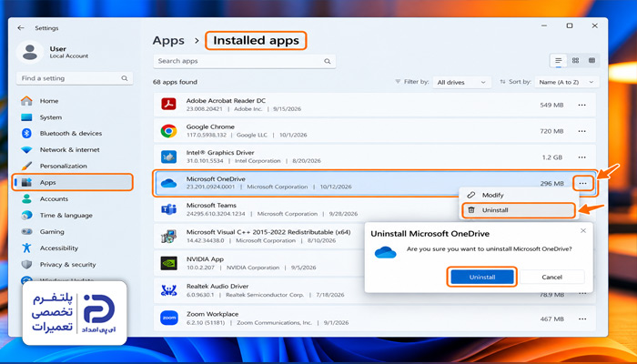Click the search magnifier in Search apps box
This screenshot has width=637, height=364.
(327, 61)
